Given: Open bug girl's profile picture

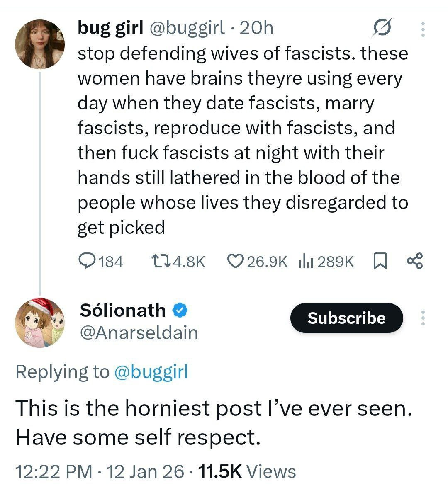Looking at the screenshot, I should [x=40, y=44].
